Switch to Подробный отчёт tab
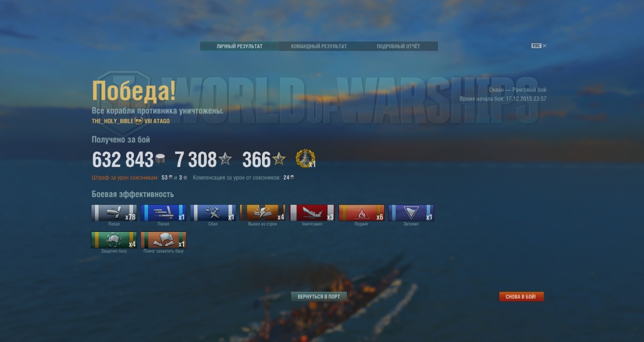 [398, 46]
